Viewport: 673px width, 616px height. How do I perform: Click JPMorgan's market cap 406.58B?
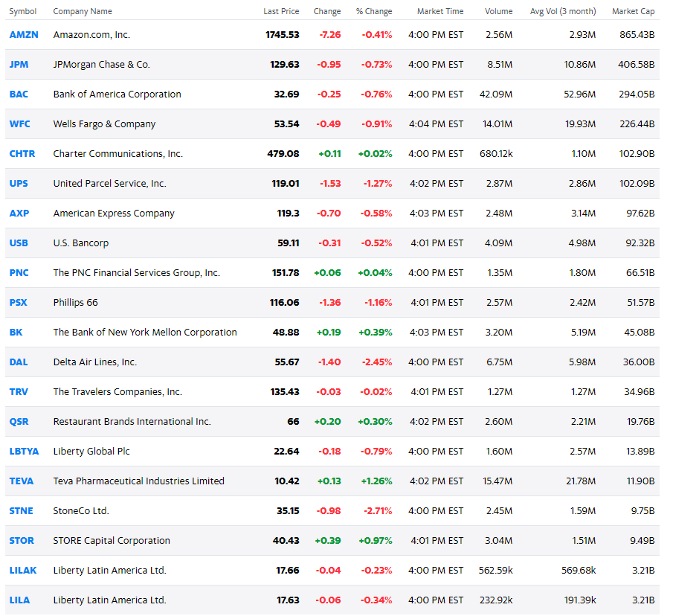click(x=636, y=65)
